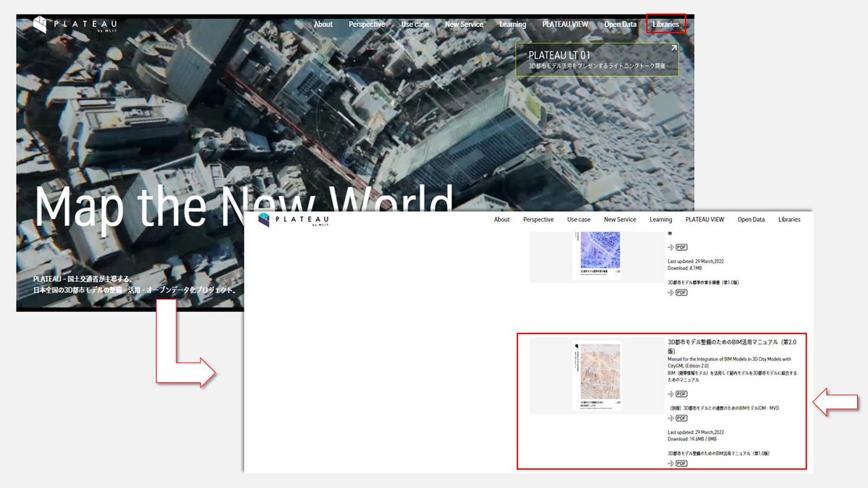
Task: Open Libraries in the front window nav
Action: click(x=789, y=220)
